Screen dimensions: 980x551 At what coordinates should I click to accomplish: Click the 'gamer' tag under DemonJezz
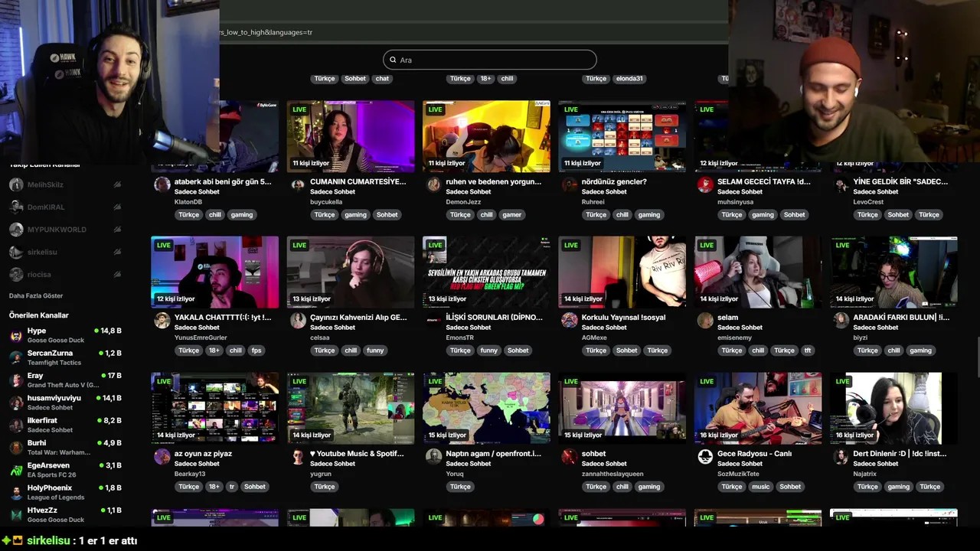[x=512, y=215]
